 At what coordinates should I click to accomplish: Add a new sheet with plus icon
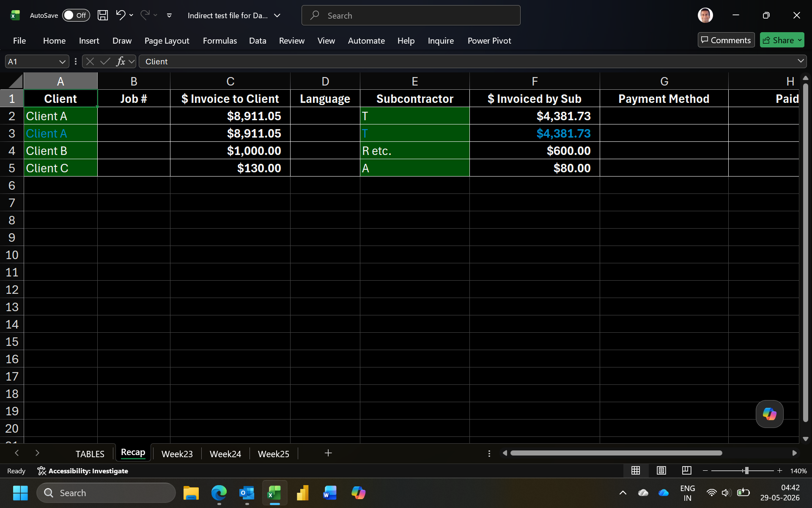pos(328,453)
